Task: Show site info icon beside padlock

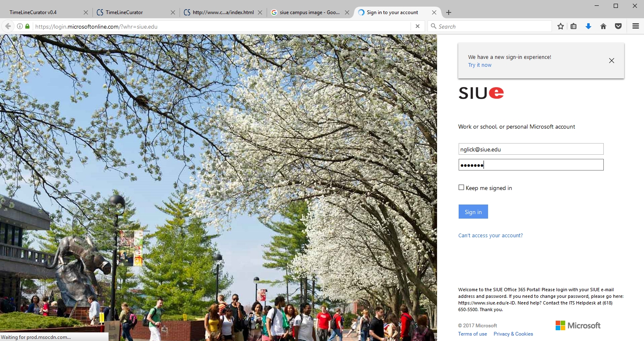Action: coord(19,26)
